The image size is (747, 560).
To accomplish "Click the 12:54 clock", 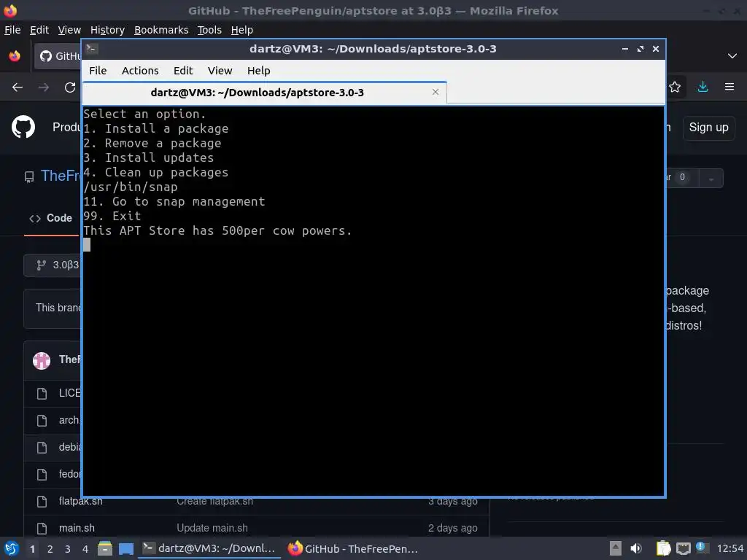I will point(729,548).
